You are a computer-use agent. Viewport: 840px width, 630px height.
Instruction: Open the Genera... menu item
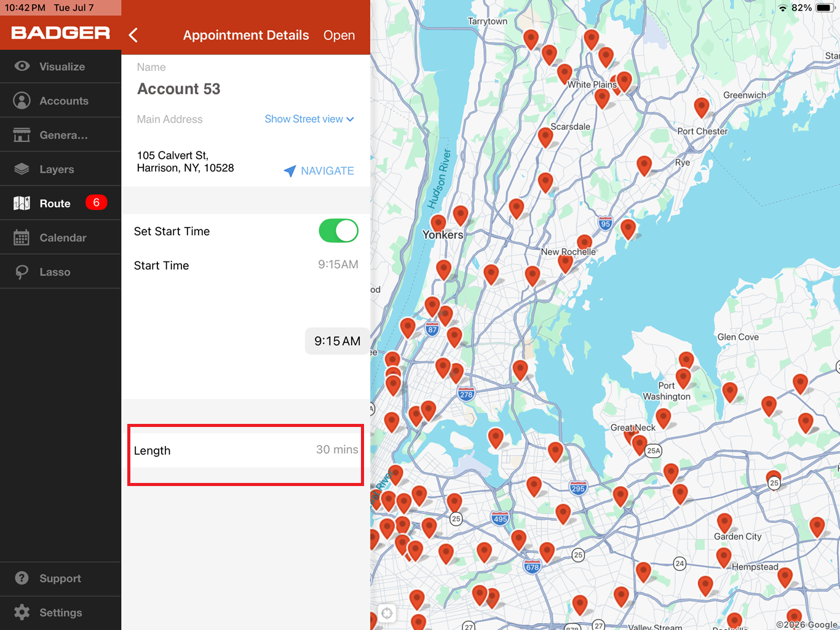point(60,135)
